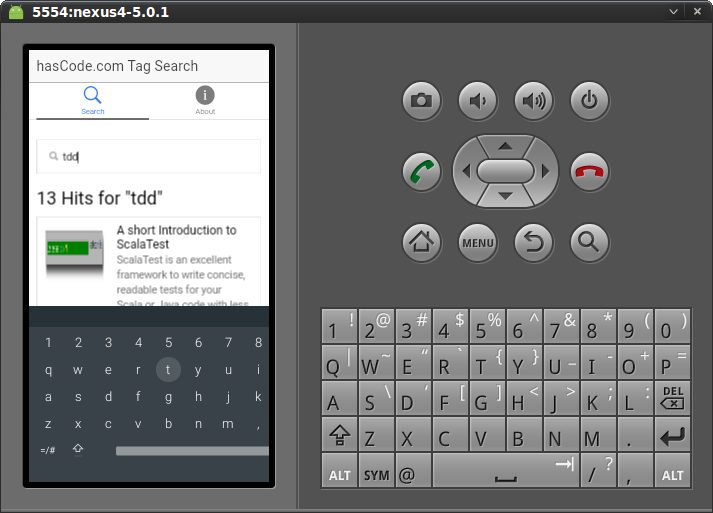Tap the soft keyboard space bar
The width and height of the screenshot is (713, 513).
[x=192, y=451]
